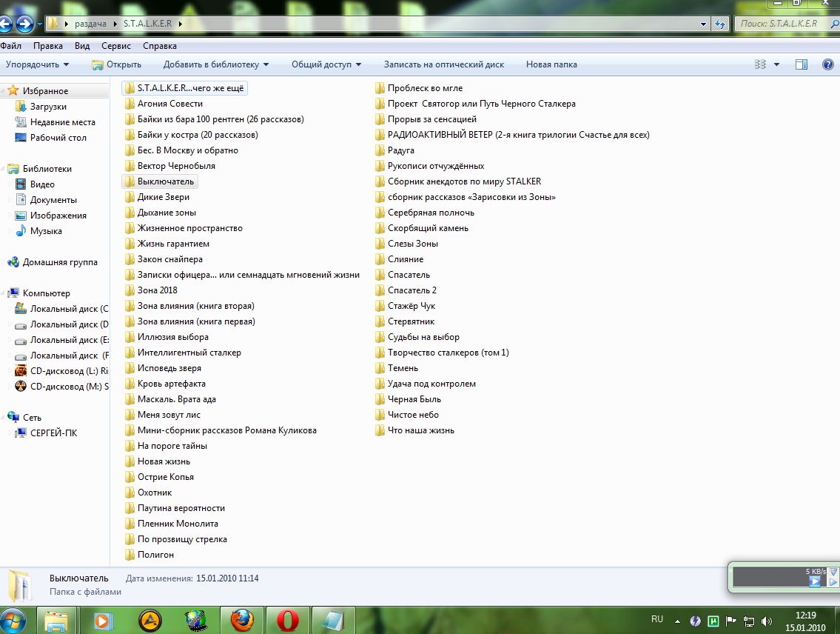Click the RU language indicator in taskbar

[656, 618]
